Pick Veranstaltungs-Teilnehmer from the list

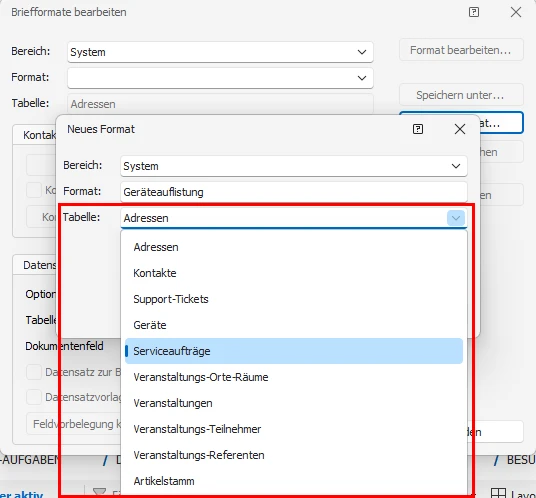point(294,429)
